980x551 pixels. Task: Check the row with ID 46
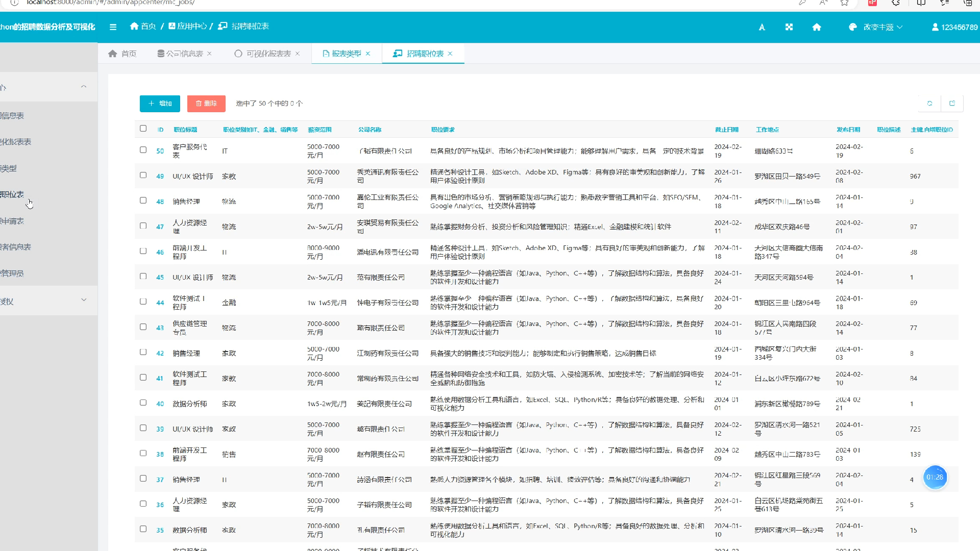[143, 251]
